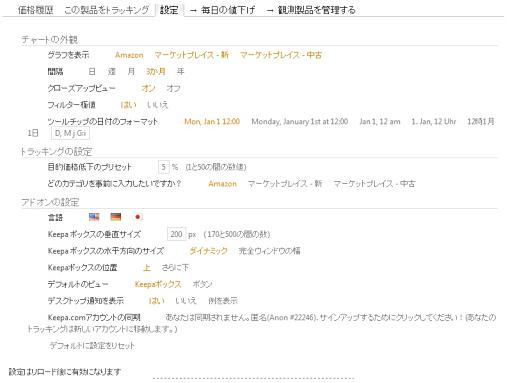Set Keepa box position to さらに下
The image size is (510, 383).
point(175,267)
